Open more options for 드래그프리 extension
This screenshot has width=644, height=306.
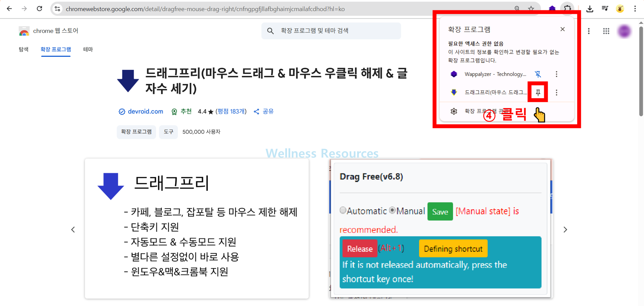[x=556, y=93]
